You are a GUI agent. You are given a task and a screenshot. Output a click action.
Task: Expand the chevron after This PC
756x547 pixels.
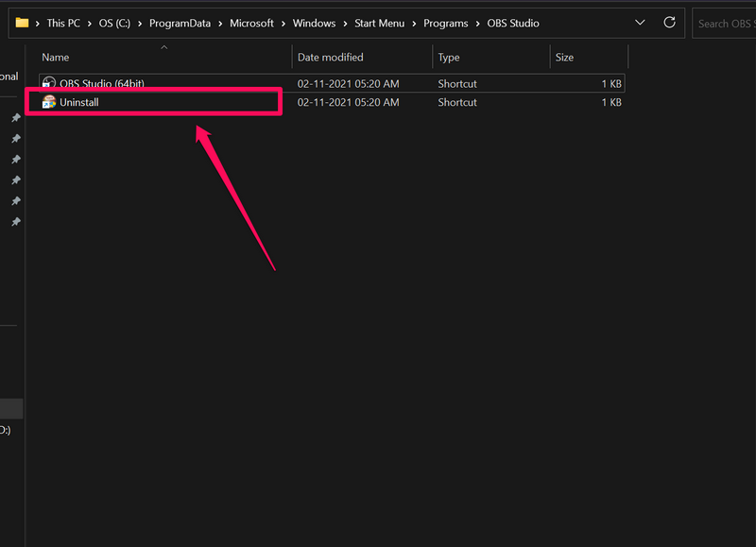click(x=90, y=24)
